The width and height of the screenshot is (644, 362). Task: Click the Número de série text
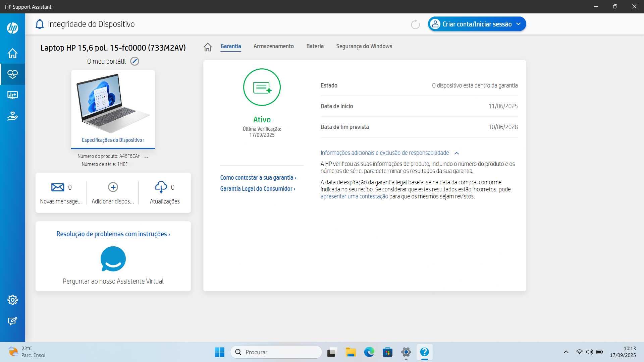[104, 164]
